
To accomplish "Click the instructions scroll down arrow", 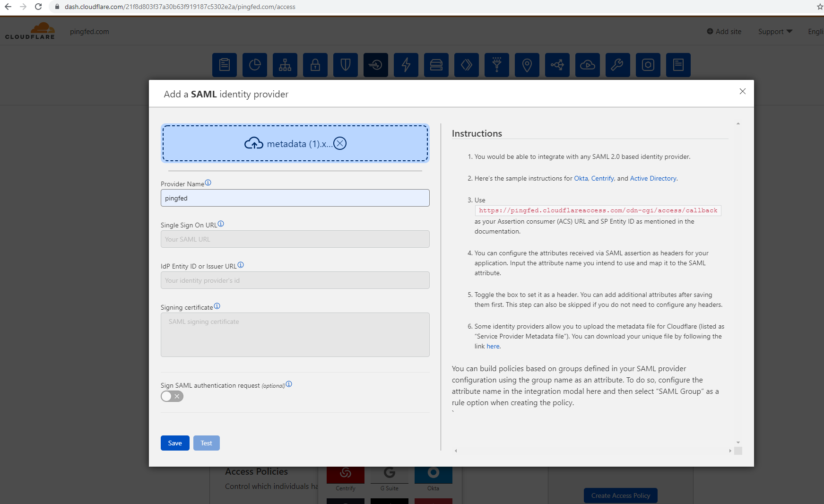I will pos(738,443).
